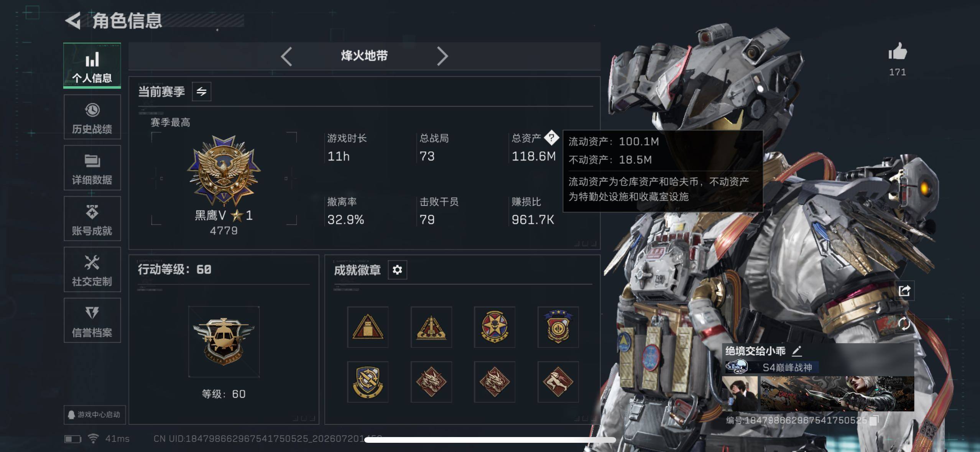Switch to previous mode with the left chevron
Image resolution: width=980 pixels, height=452 pixels.
point(286,56)
